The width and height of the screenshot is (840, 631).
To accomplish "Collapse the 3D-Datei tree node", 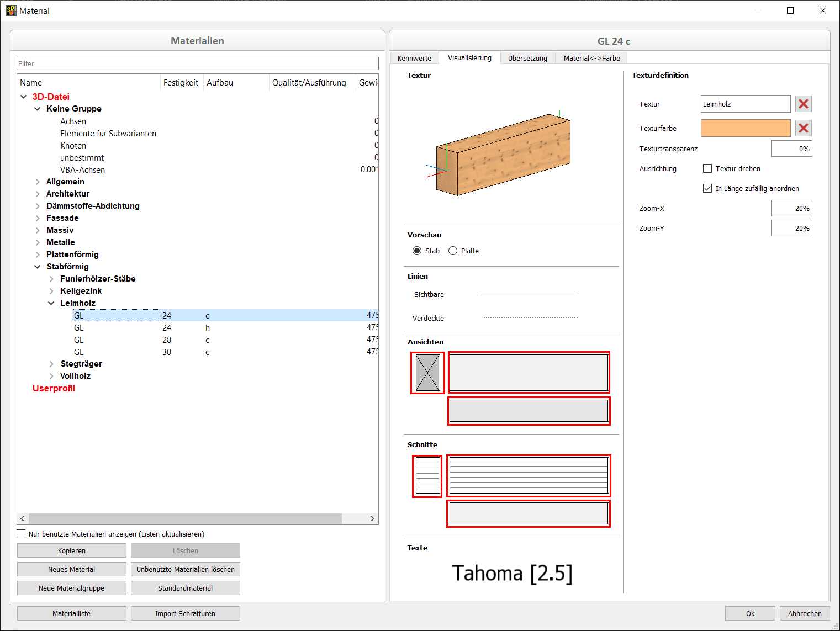I will [24, 97].
